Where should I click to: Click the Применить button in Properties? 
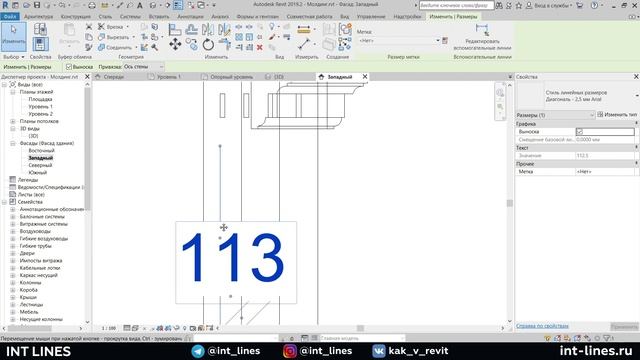coord(624,327)
